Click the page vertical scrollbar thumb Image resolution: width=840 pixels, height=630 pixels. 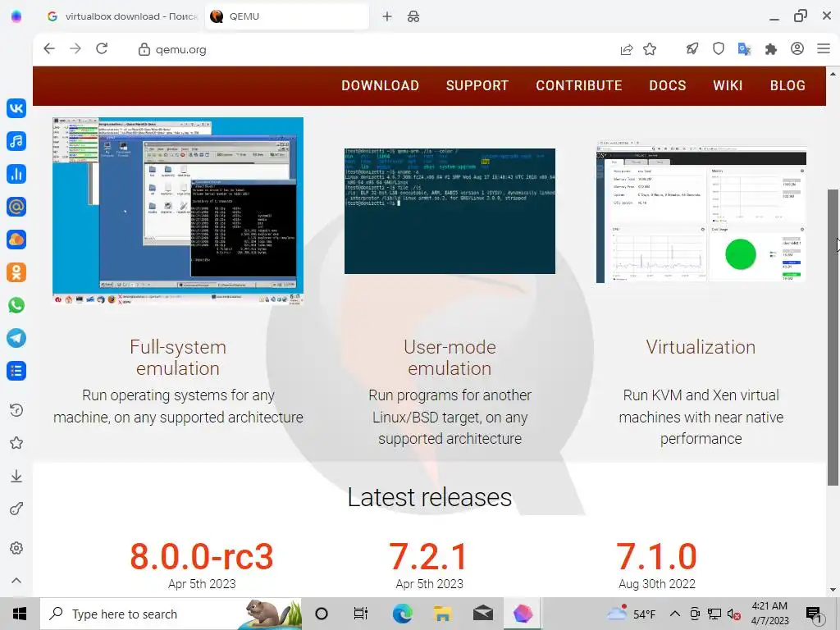(x=833, y=337)
